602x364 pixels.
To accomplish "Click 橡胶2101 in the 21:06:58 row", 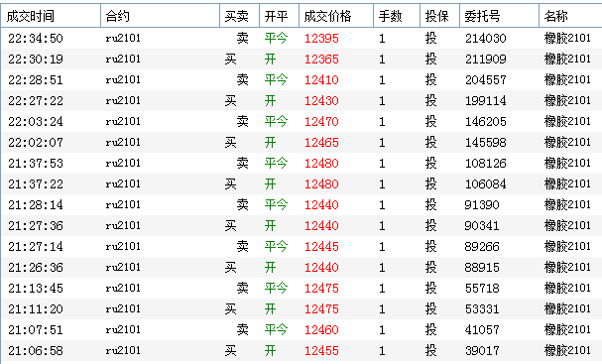I will [567, 350].
